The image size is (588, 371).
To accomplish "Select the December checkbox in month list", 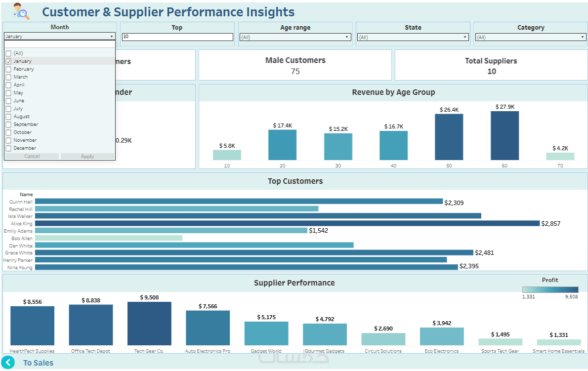I will (x=8, y=148).
